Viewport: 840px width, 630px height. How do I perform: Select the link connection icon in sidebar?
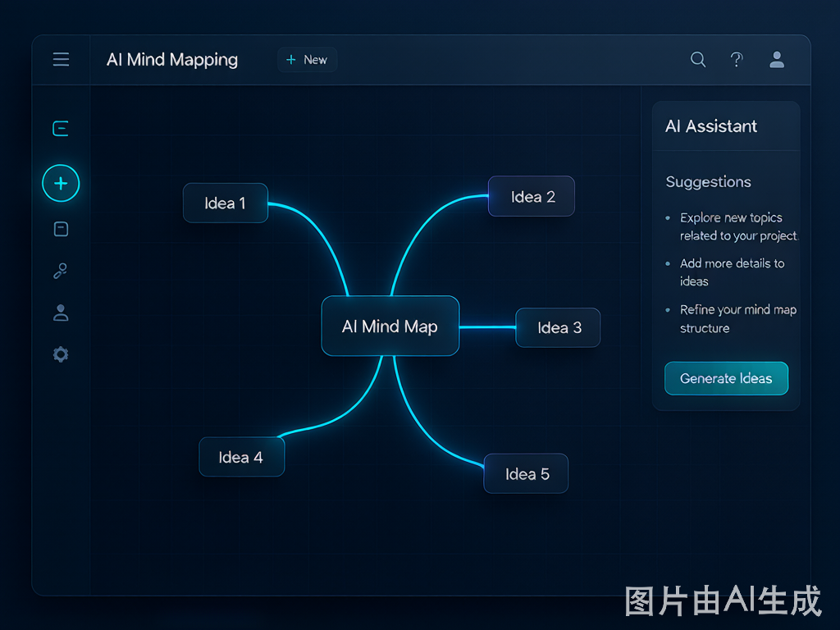click(x=61, y=271)
